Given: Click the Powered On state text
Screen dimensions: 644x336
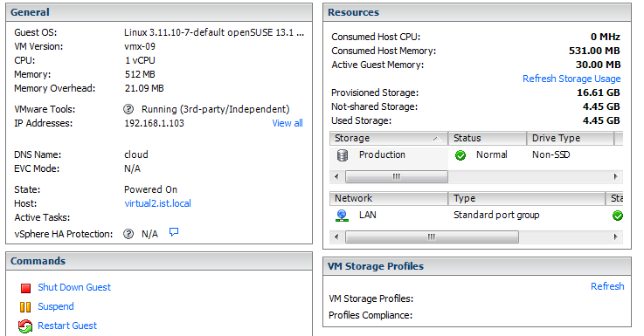Looking at the screenshot, I should tap(150, 189).
